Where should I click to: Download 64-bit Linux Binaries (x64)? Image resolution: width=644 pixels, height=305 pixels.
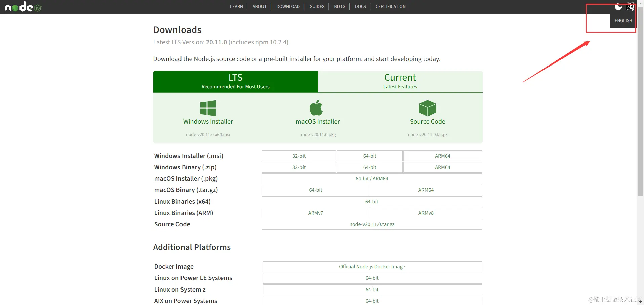pyautogui.click(x=372, y=202)
